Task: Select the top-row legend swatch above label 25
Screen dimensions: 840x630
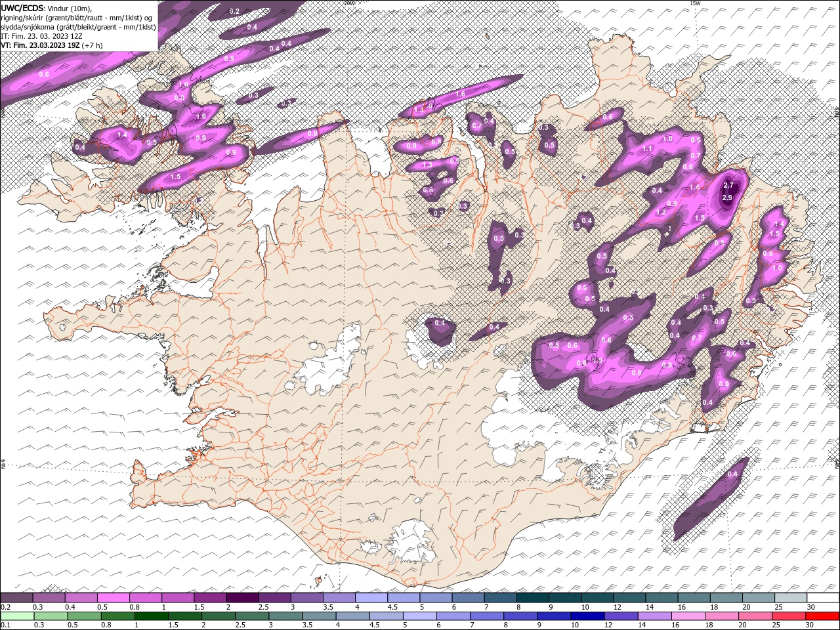Action: 791,598
